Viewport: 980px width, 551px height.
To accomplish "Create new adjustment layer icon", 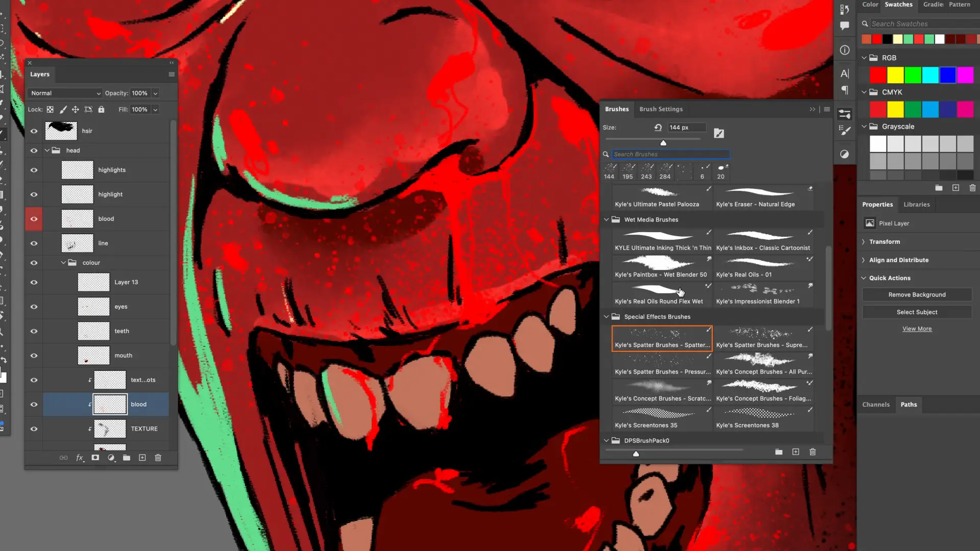I will (x=111, y=458).
